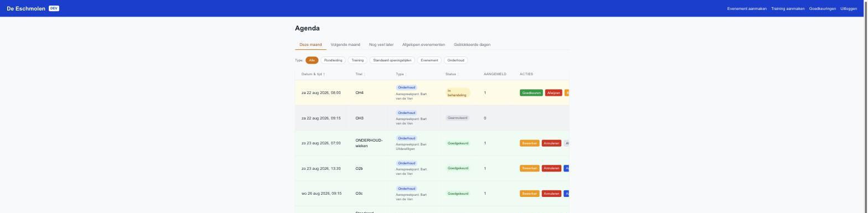
Task: Click title OH4 in table
Action: (x=359, y=93)
